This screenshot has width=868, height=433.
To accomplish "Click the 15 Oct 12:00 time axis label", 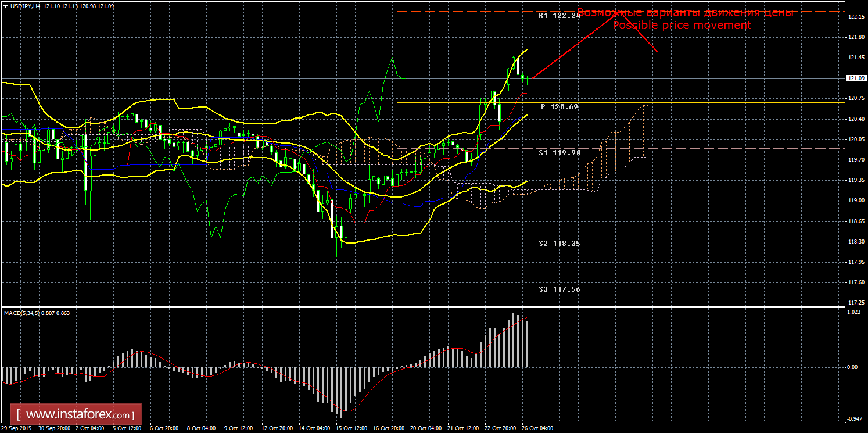I will [x=350, y=428].
